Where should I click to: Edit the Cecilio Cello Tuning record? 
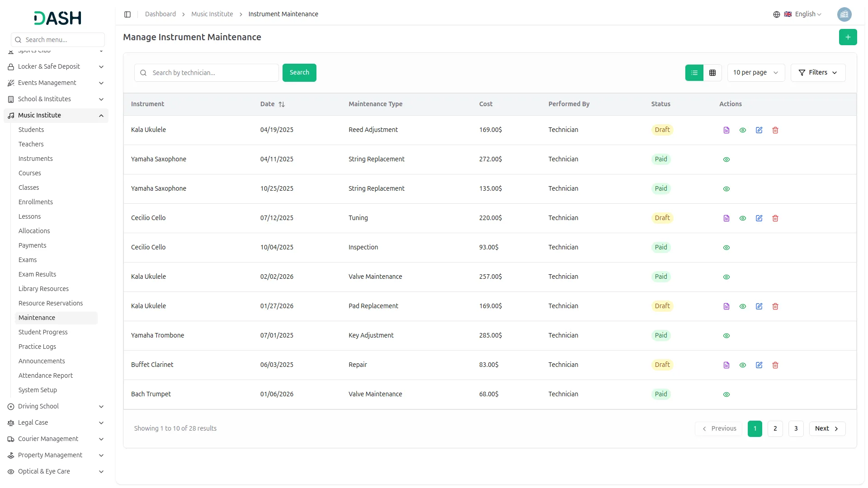click(759, 218)
